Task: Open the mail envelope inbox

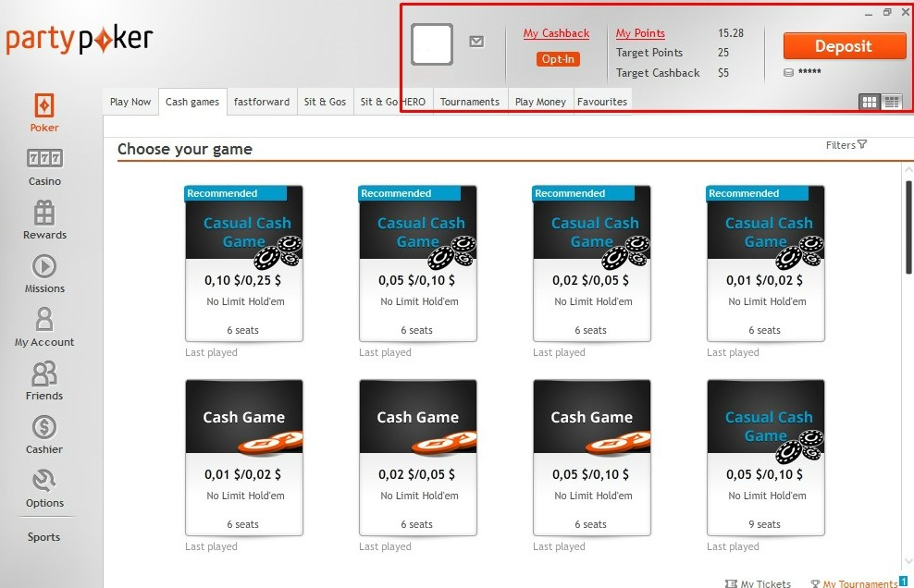Action: [476, 42]
